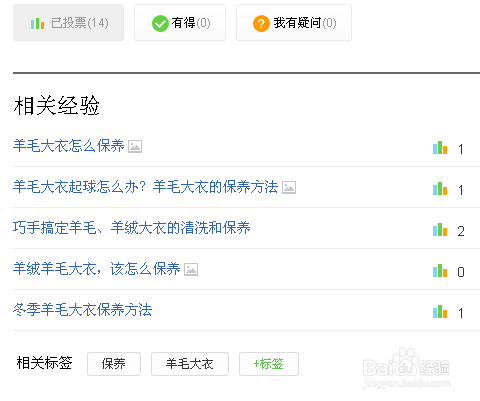Click picture icon beside 羊毛大衣的保养方法
Viewport: 480px width, 401px height.
289,188
